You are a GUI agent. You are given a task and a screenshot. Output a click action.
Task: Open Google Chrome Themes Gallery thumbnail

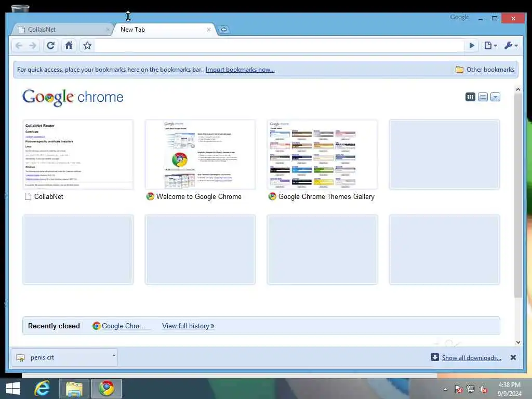(x=322, y=154)
